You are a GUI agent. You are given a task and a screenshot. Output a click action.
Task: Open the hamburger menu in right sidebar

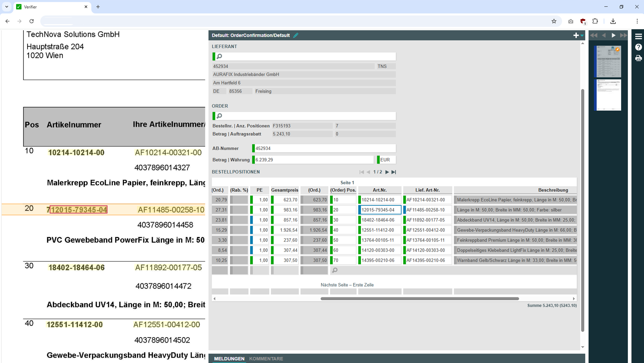tap(638, 36)
